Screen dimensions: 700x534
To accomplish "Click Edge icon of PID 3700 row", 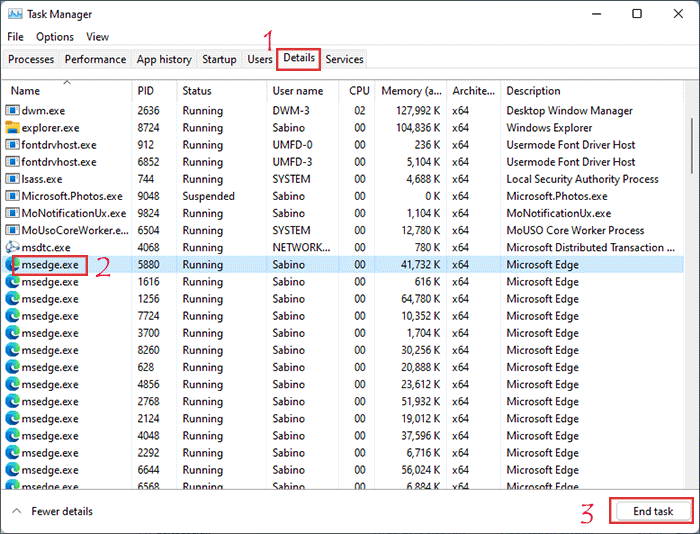I will tap(12, 333).
